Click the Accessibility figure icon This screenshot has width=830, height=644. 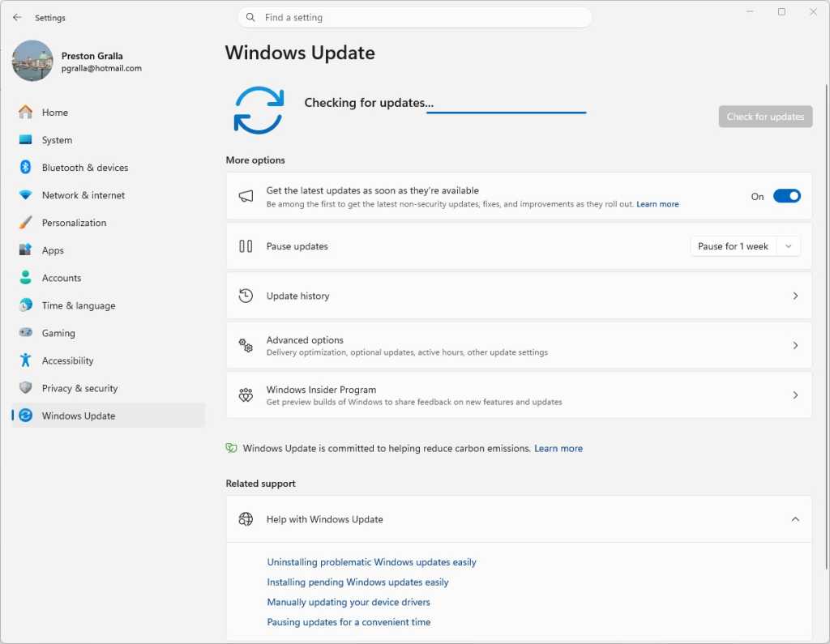25,360
